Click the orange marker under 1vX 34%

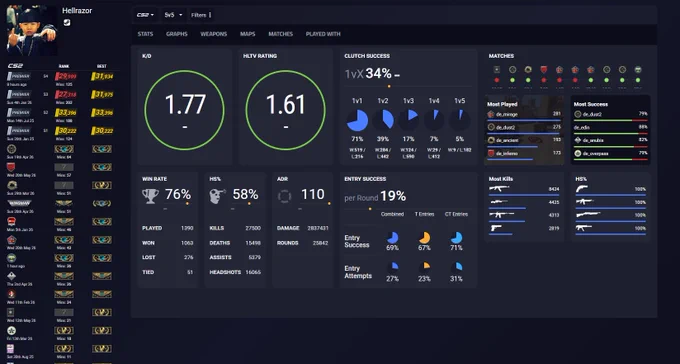pos(389,86)
